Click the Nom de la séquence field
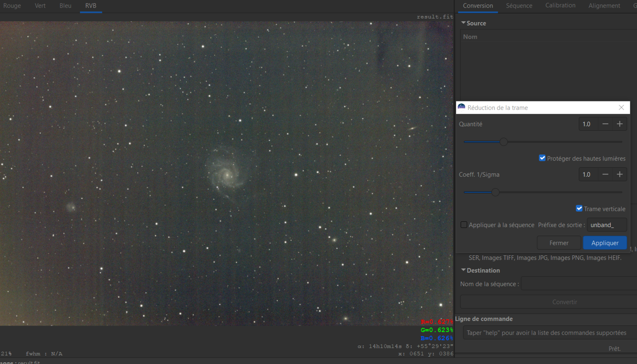 pos(579,284)
